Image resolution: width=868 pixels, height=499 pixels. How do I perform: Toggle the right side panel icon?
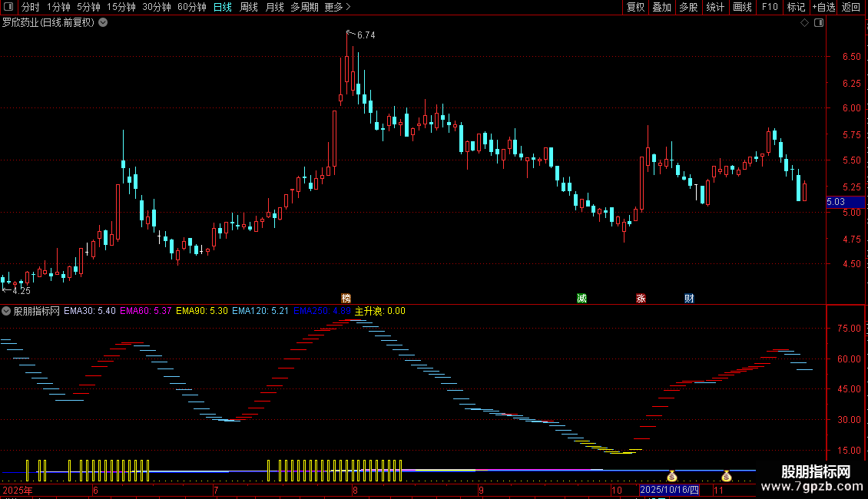[x=819, y=23]
